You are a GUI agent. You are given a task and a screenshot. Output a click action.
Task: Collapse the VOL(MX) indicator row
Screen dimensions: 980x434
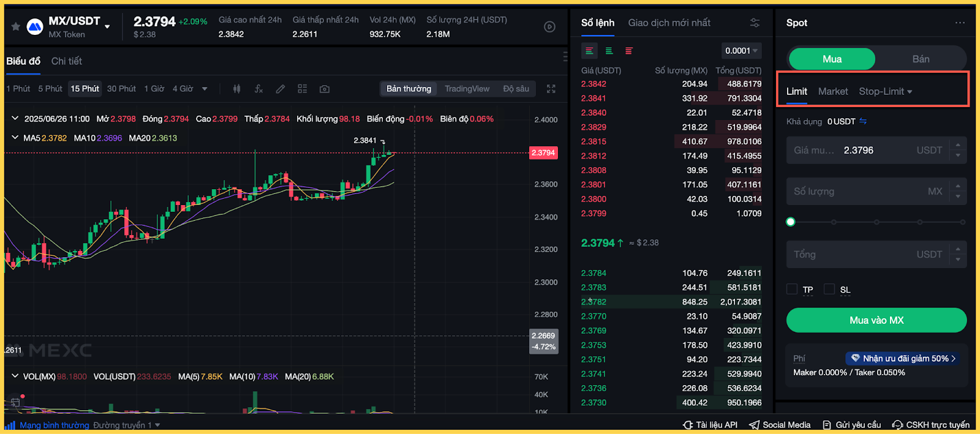[x=15, y=376]
